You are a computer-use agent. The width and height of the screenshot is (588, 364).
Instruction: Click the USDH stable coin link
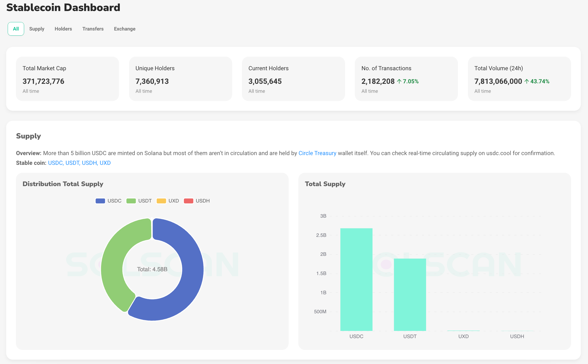click(89, 163)
